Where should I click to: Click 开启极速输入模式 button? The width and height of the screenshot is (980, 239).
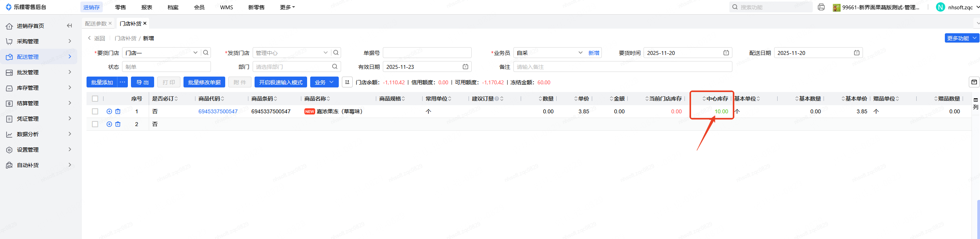coord(280,82)
